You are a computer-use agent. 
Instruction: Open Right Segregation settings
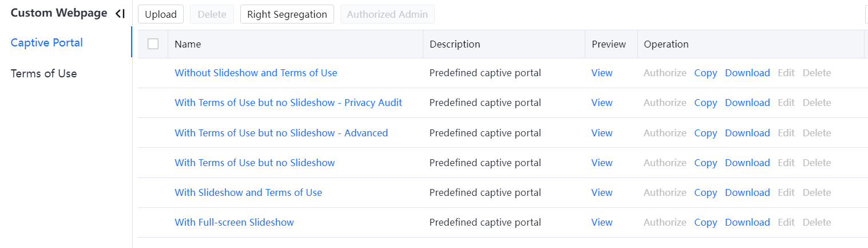pos(287,14)
